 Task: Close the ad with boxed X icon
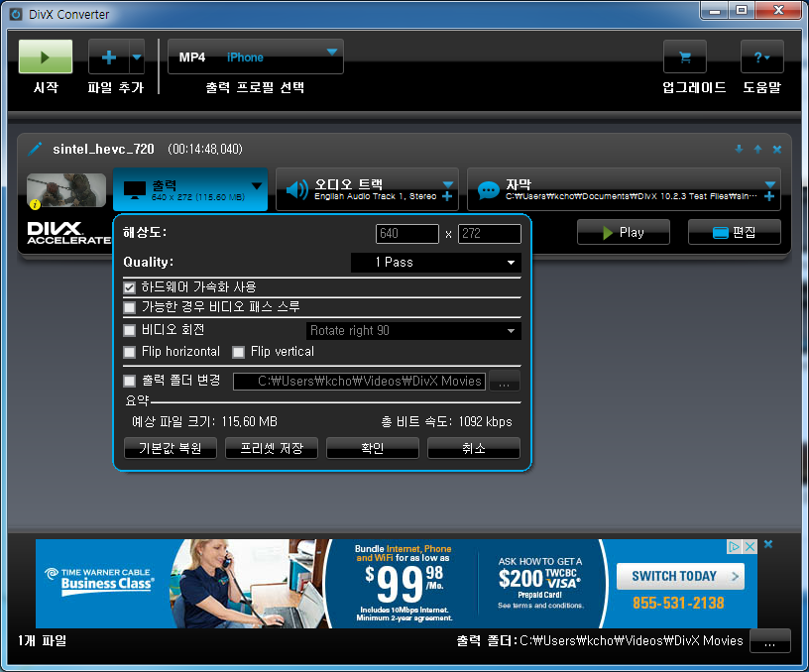pos(750,547)
